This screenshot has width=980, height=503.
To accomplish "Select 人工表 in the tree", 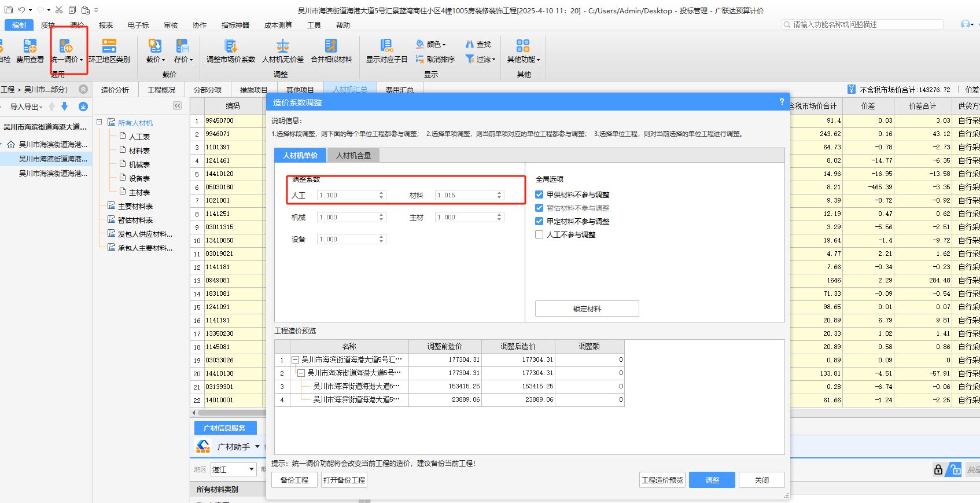I will coord(139,137).
